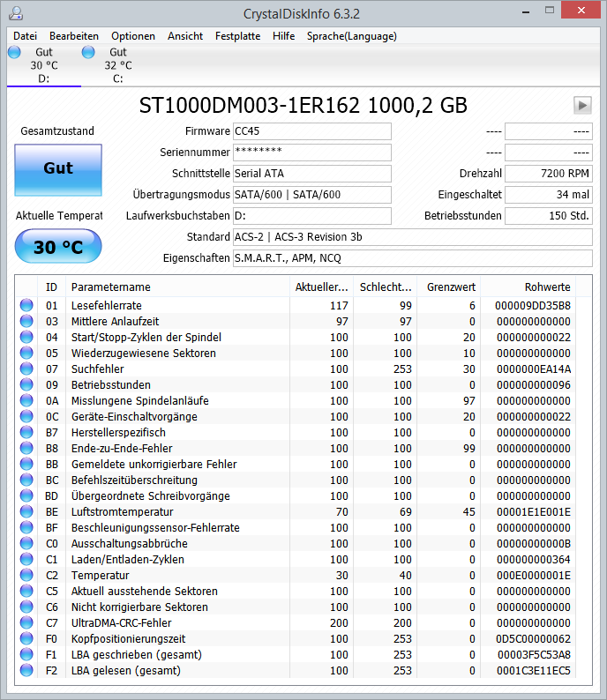Viewport: 607px width, 700px height.
Task: Show next disk with arrow button
Action: pyautogui.click(x=582, y=106)
